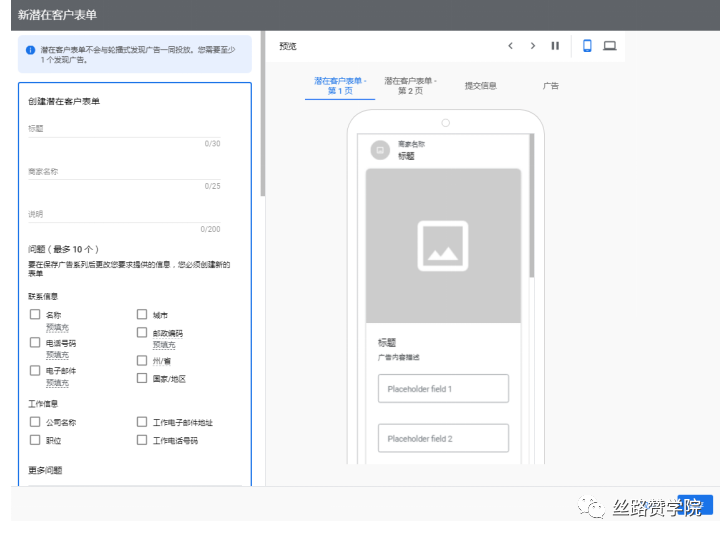Check the 邮政编码 checkbox
725x540 pixels.
coord(142,332)
